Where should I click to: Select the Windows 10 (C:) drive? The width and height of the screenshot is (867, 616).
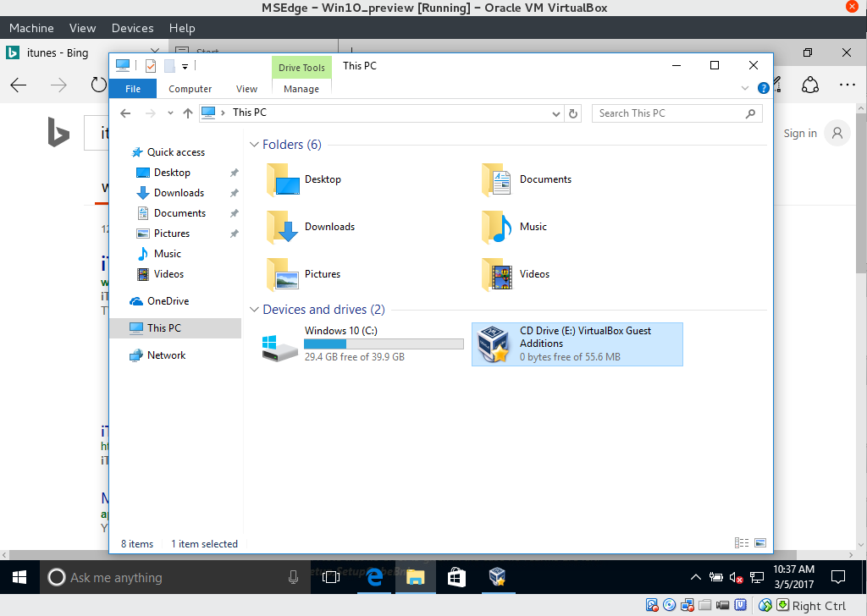[362, 344]
